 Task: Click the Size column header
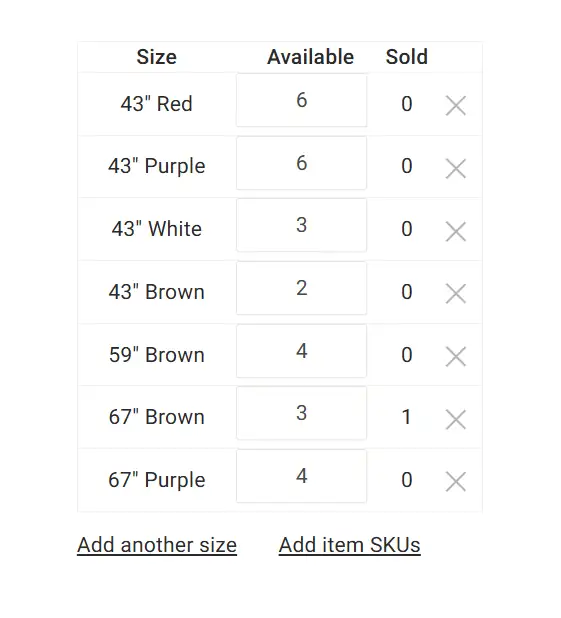point(157,57)
